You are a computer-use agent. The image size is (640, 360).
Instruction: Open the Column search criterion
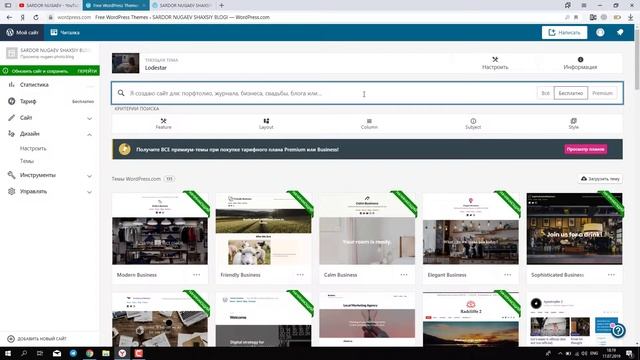point(369,124)
